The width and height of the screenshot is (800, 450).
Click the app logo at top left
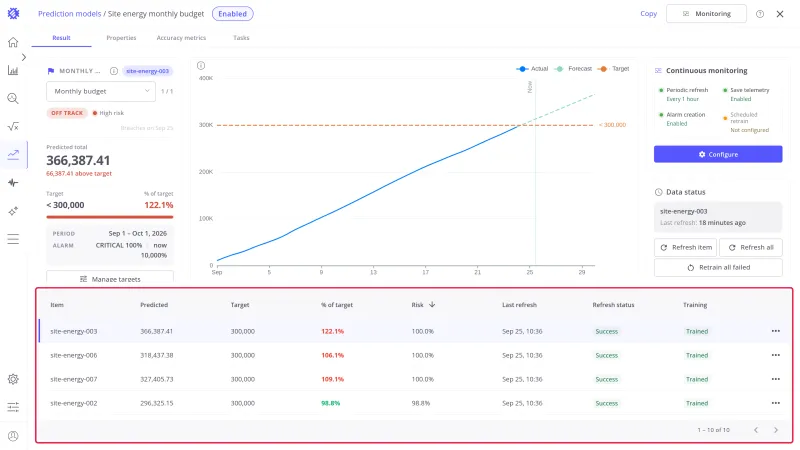point(13,14)
